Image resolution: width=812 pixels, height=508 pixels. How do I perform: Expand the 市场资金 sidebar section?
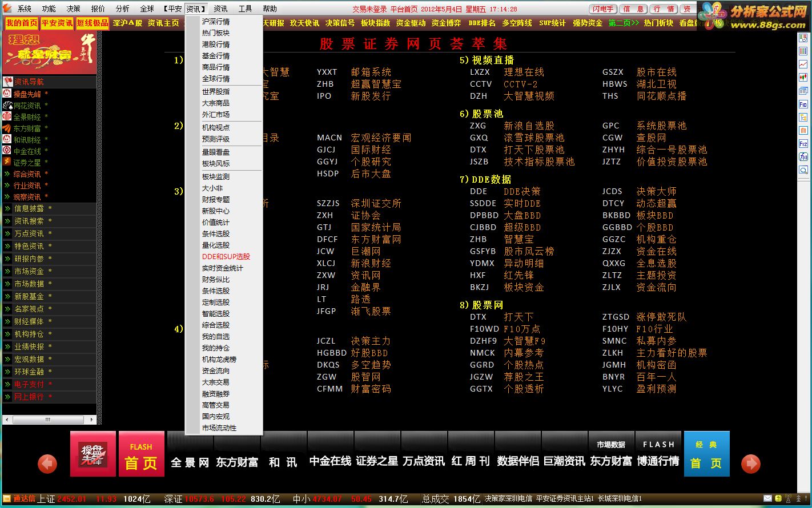[49, 271]
